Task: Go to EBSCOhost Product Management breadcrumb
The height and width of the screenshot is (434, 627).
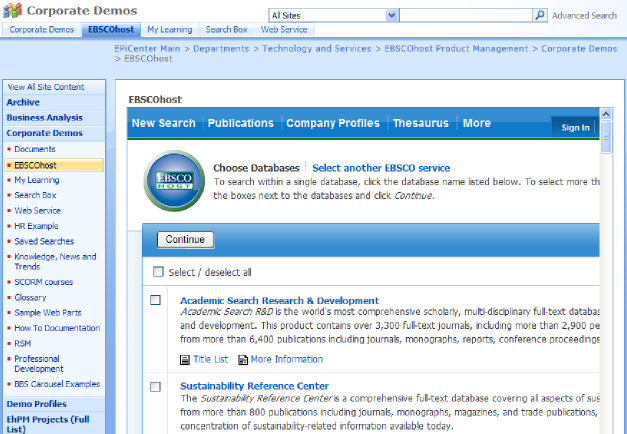Action: pyautogui.click(x=456, y=48)
